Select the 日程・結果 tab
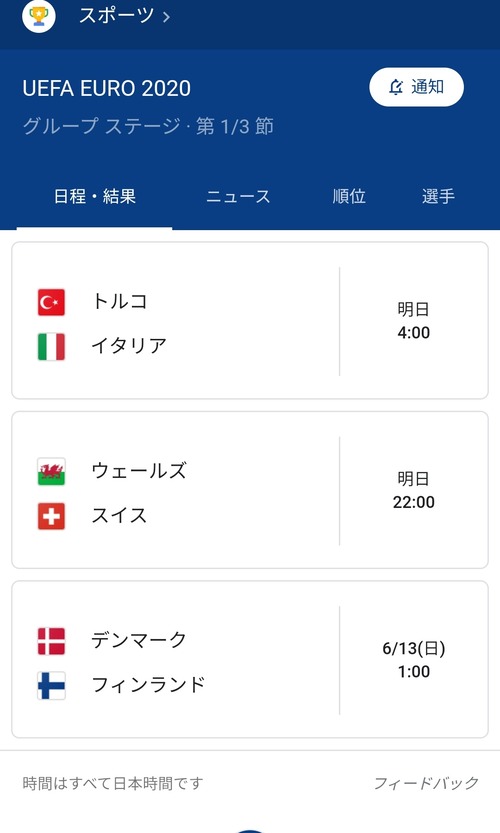 [95, 197]
